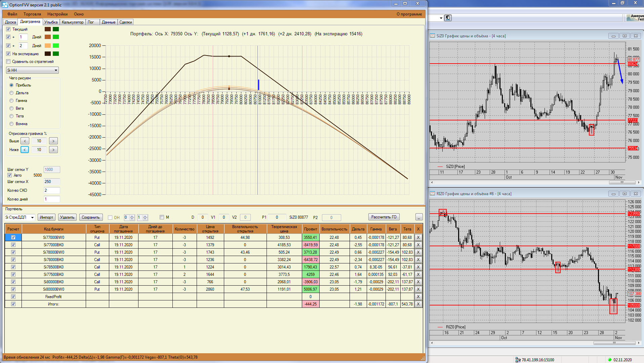
Task: Select the 'Дельта' radio button
Action: [x=11, y=93]
